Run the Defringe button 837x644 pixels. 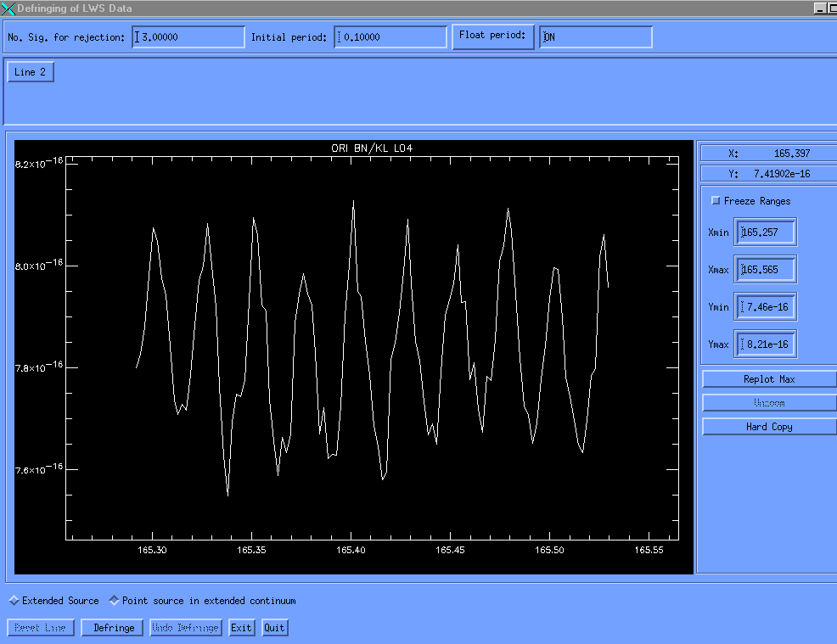tap(114, 628)
